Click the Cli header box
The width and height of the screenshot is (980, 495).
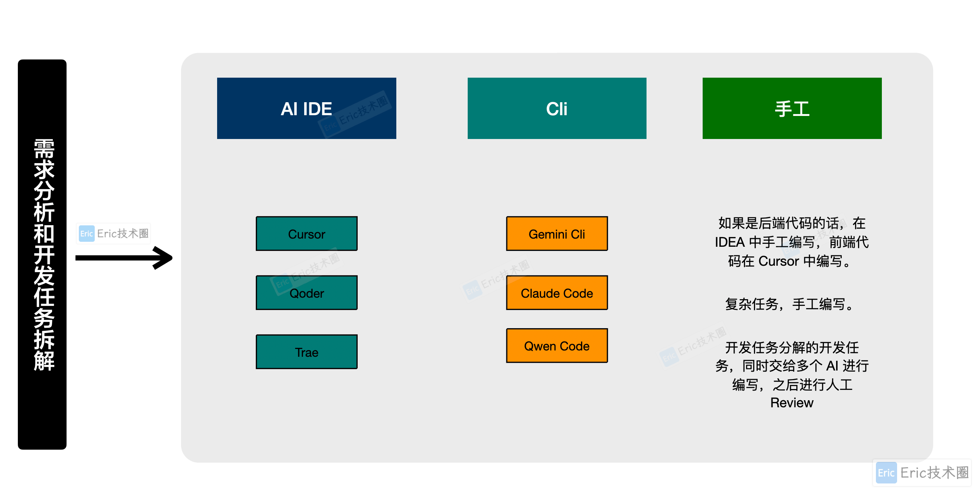[x=556, y=108]
